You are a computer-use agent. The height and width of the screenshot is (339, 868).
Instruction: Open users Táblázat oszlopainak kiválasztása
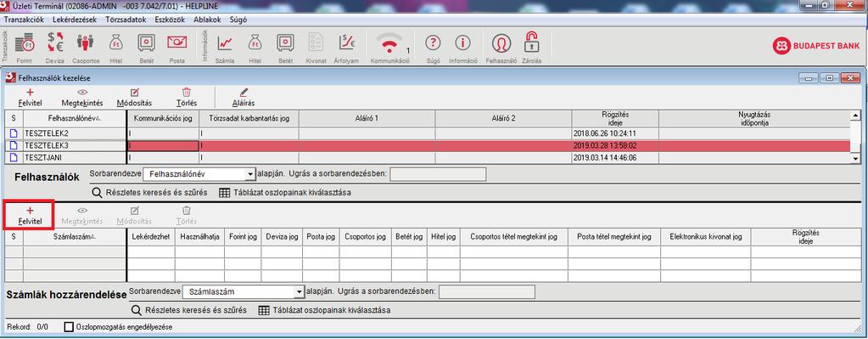pyautogui.click(x=285, y=193)
